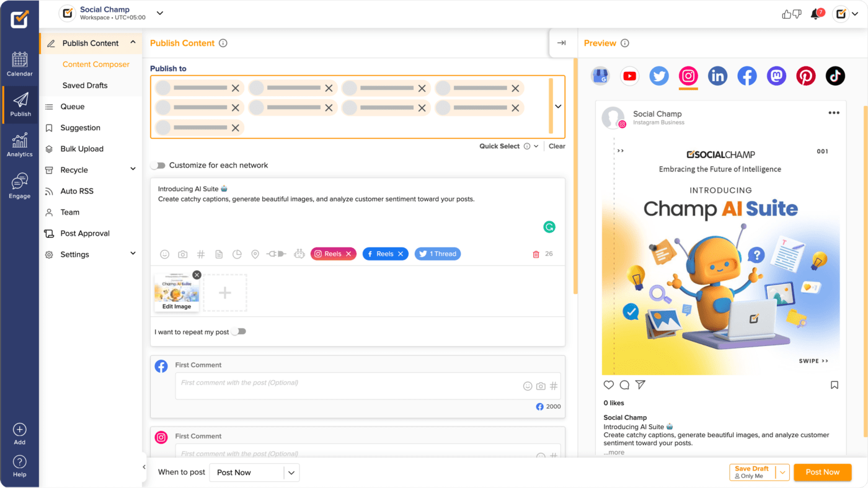Preview the post for TikTok
868x488 pixels.
pyautogui.click(x=835, y=76)
